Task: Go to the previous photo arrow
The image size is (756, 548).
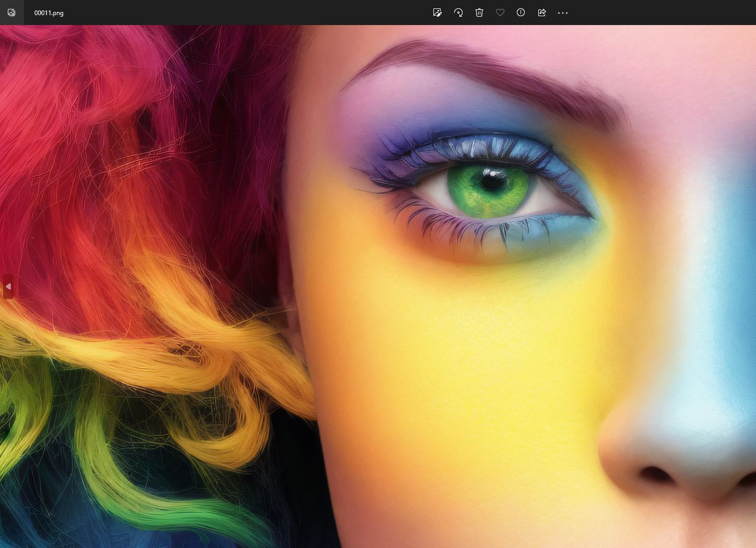Action: [8, 287]
